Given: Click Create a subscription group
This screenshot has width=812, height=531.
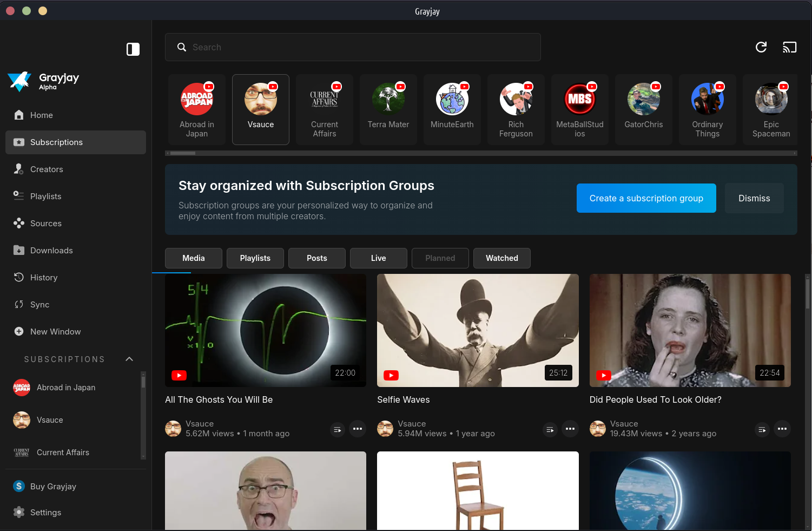Looking at the screenshot, I should [646, 198].
